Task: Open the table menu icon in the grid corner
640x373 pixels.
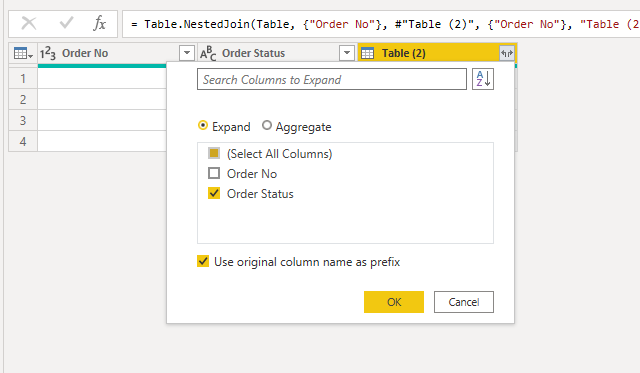Action: [23, 53]
